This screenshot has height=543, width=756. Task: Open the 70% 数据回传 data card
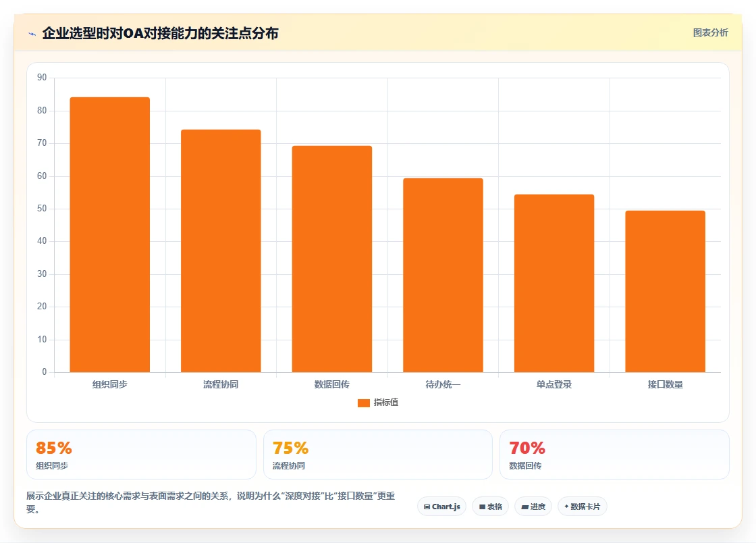614,455
